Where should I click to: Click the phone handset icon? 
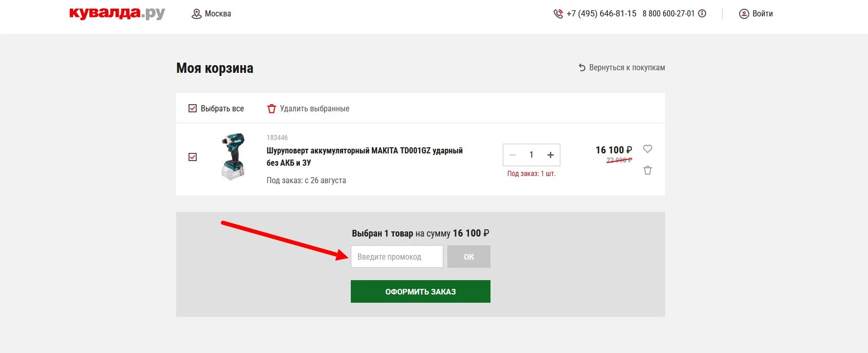tap(558, 14)
